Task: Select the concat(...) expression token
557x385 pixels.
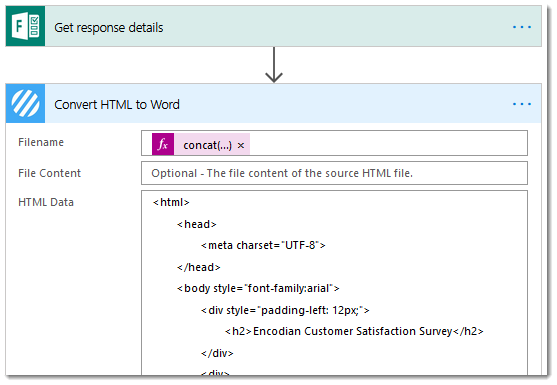Action: [x=207, y=145]
